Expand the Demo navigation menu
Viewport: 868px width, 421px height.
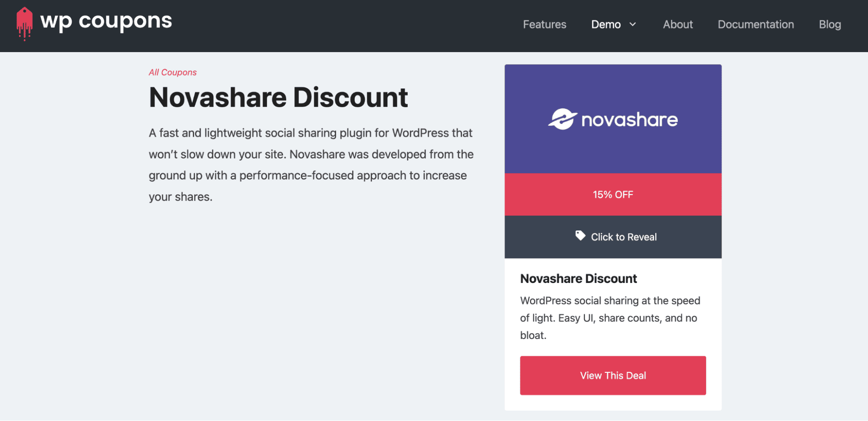(606, 24)
